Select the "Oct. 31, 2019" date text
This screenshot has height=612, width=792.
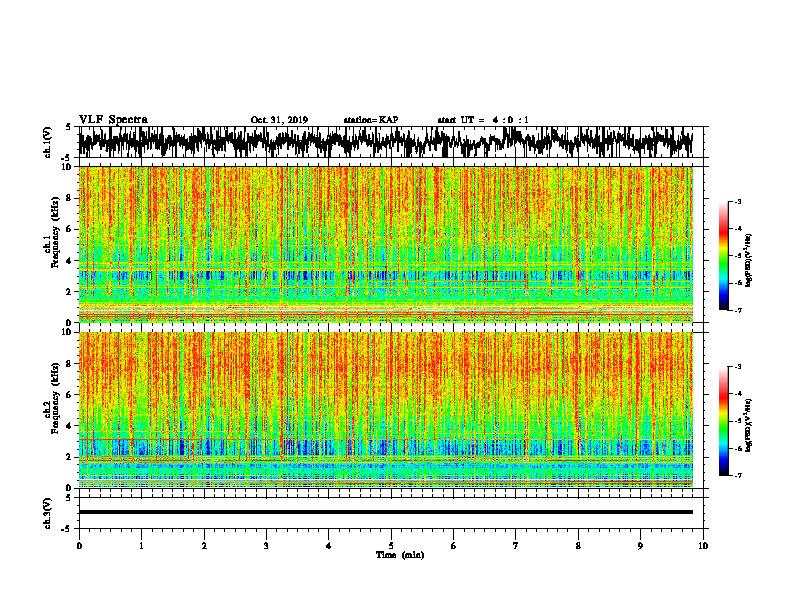(x=279, y=120)
